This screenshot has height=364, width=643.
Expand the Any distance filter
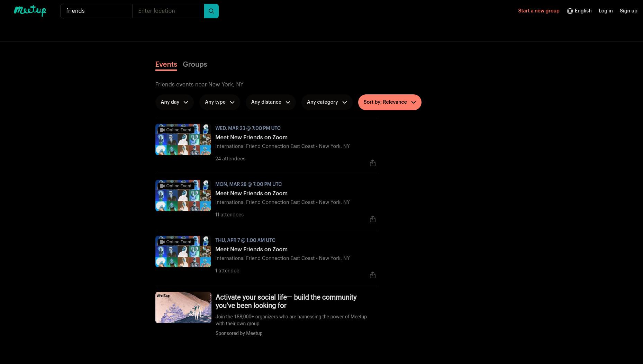[x=271, y=102]
